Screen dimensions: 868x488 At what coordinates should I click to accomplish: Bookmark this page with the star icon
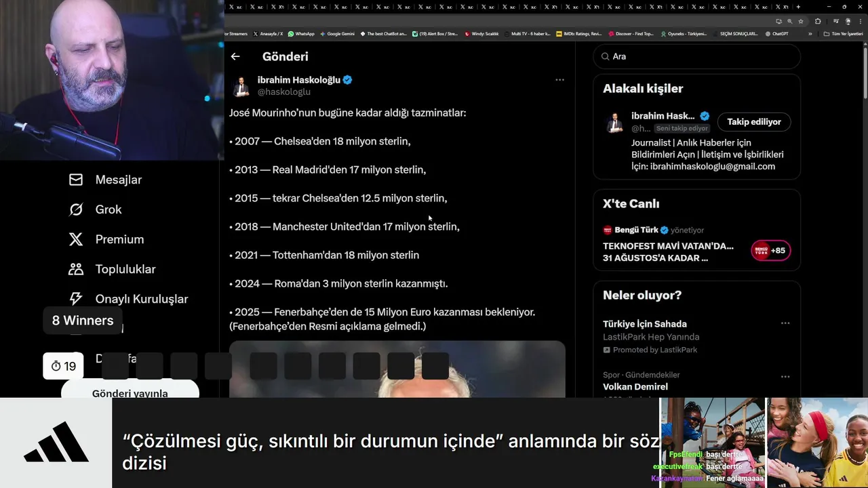(x=801, y=21)
